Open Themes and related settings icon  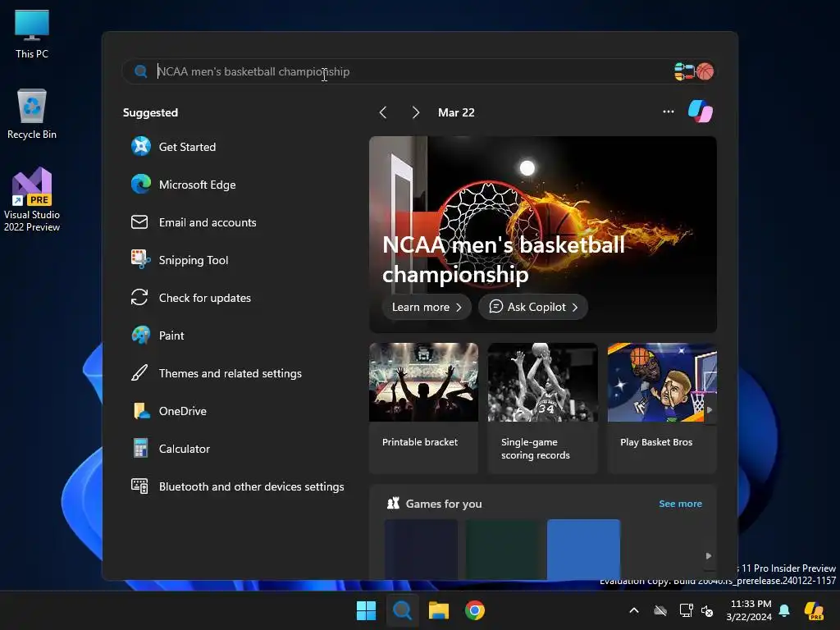139,373
